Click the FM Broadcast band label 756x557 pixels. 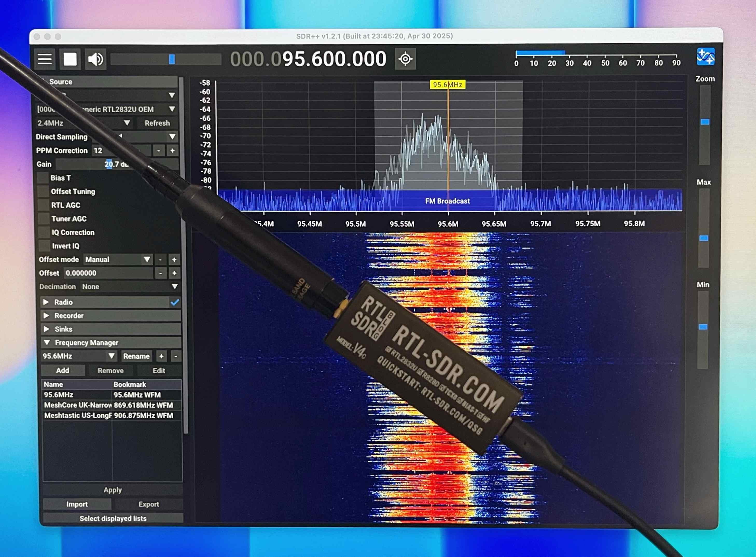click(447, 201)
